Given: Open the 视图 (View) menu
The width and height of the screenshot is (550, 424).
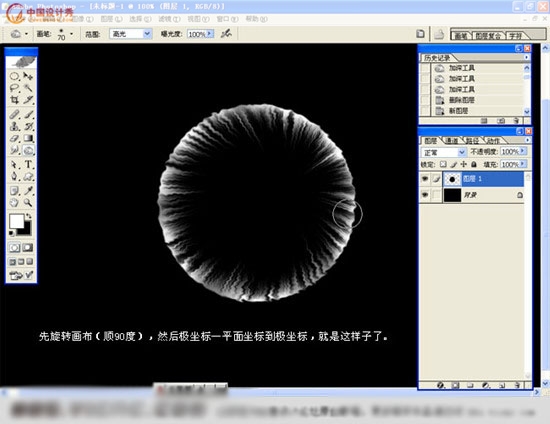Looking at the screenshot, I should pos(199,19).
